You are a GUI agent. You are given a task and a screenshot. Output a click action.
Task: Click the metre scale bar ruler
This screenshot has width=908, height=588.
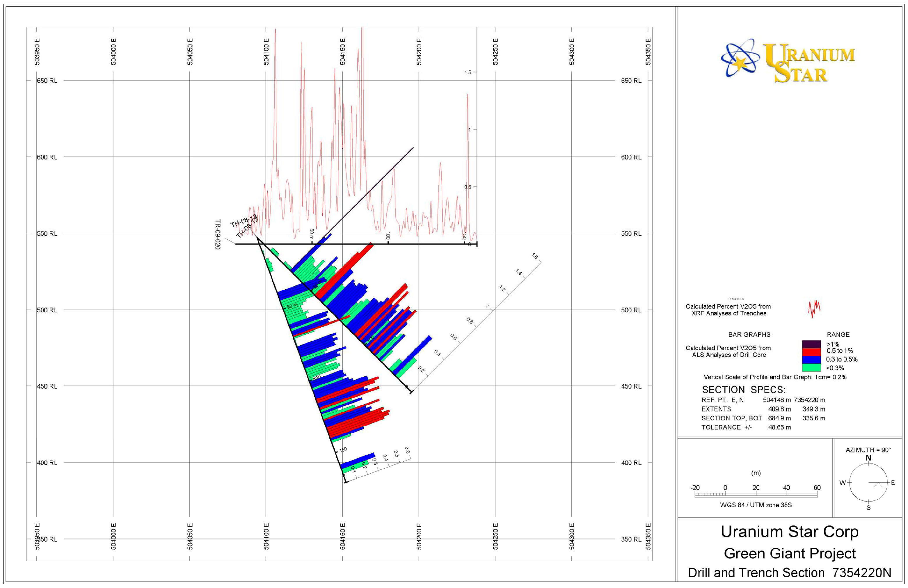tap(756, 495)
